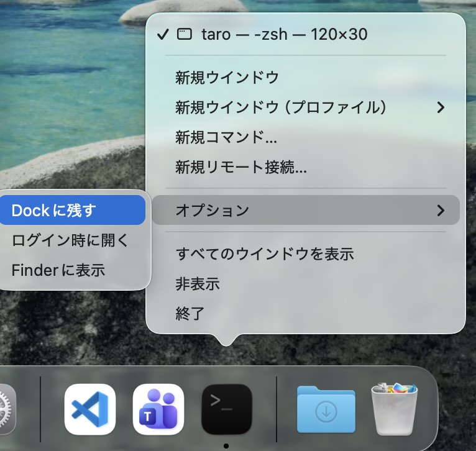Click 非表示 to hide Terminal
This screenshot has height=451, width=476.
click(306, 283)
